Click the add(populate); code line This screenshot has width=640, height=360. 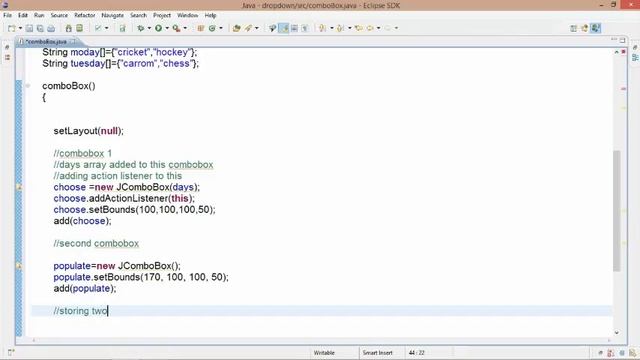[x=84, y=289]
